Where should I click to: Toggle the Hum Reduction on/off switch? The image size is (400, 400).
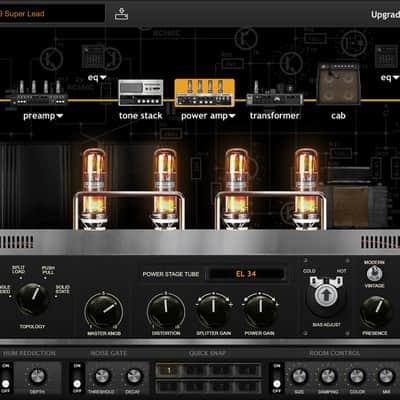6,378
